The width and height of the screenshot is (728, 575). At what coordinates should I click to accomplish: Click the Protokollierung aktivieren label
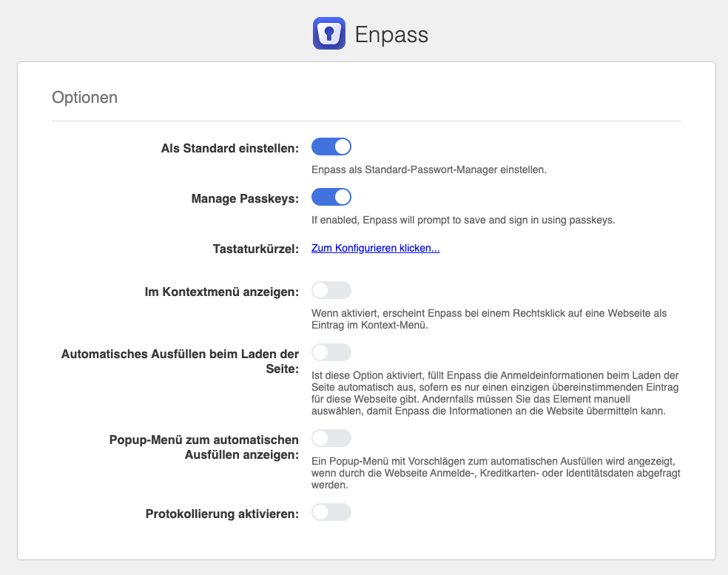[x=222, y=514]
